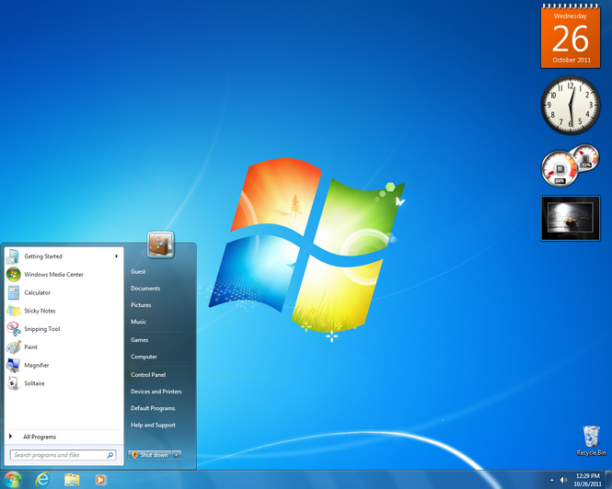Image resolution: width=612 pixels, height=489 pixels.
Task: Open Documents in Start menu
Action: click(146, 288)
